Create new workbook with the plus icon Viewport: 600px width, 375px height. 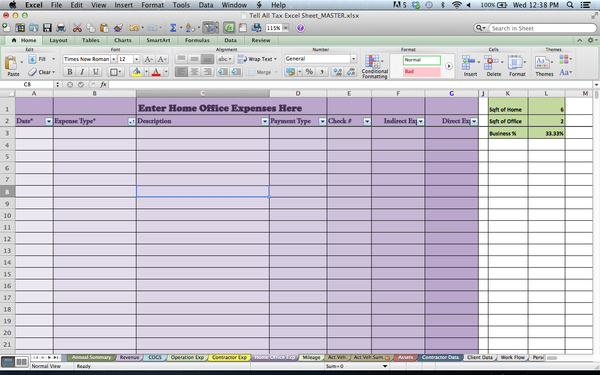tap(6, 28)
